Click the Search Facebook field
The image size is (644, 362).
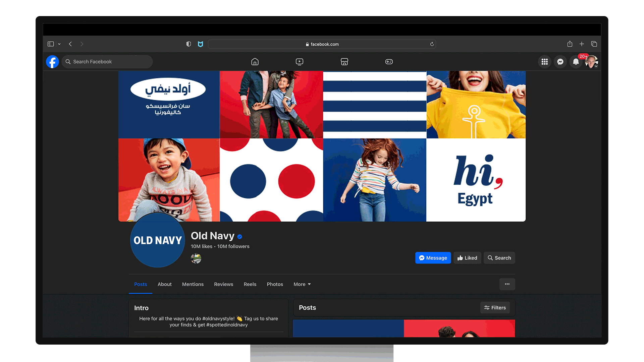[x=107, y=62]
